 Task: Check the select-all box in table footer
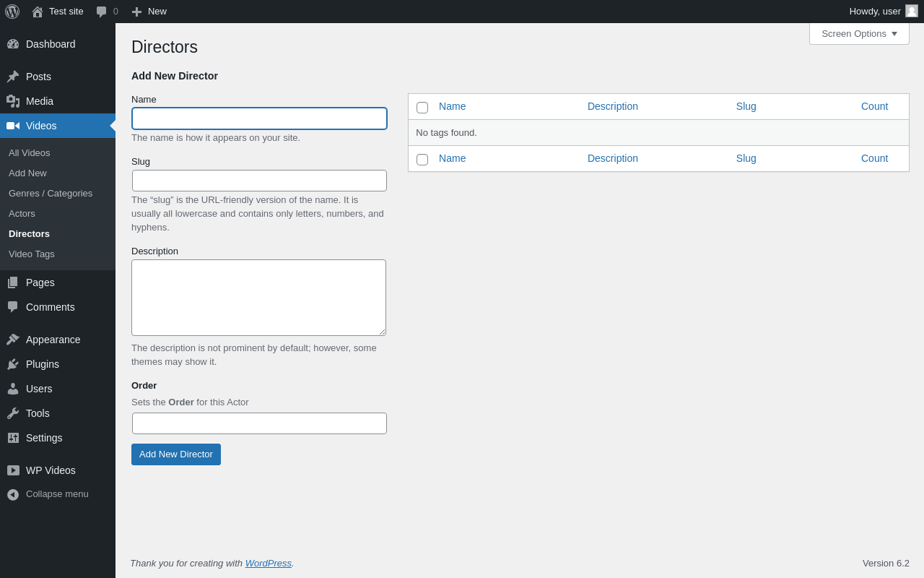(422, 159)
